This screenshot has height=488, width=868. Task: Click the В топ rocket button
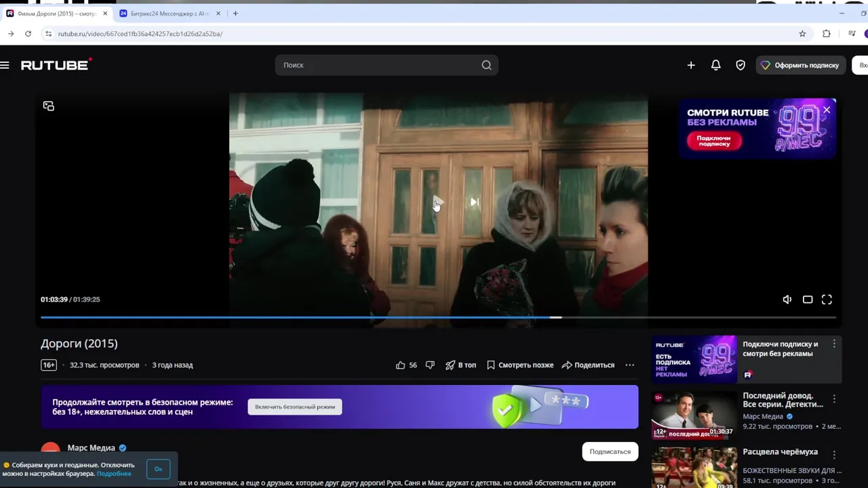tap(461, 365)
